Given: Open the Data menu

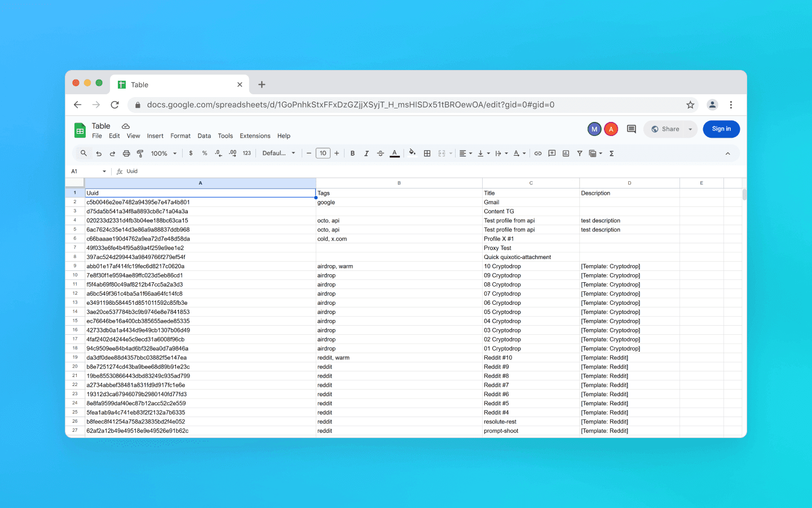Looking at the screenshot, I should [204, 135].
